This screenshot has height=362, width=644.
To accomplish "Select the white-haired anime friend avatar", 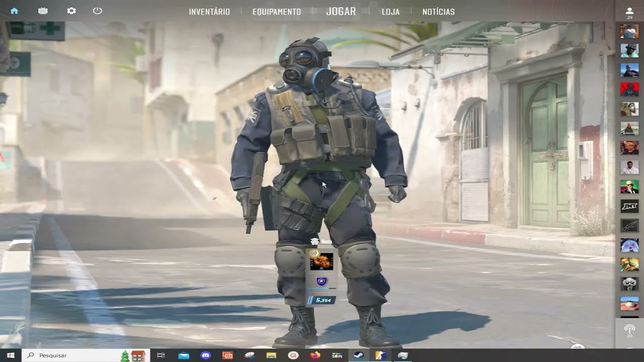I will pos(629,245).
